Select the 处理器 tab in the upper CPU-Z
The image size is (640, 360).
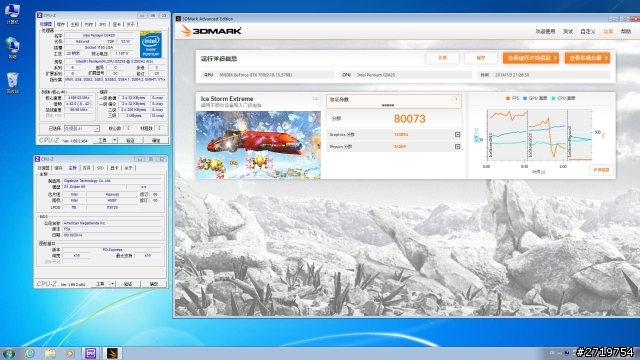tap(46, 24)
